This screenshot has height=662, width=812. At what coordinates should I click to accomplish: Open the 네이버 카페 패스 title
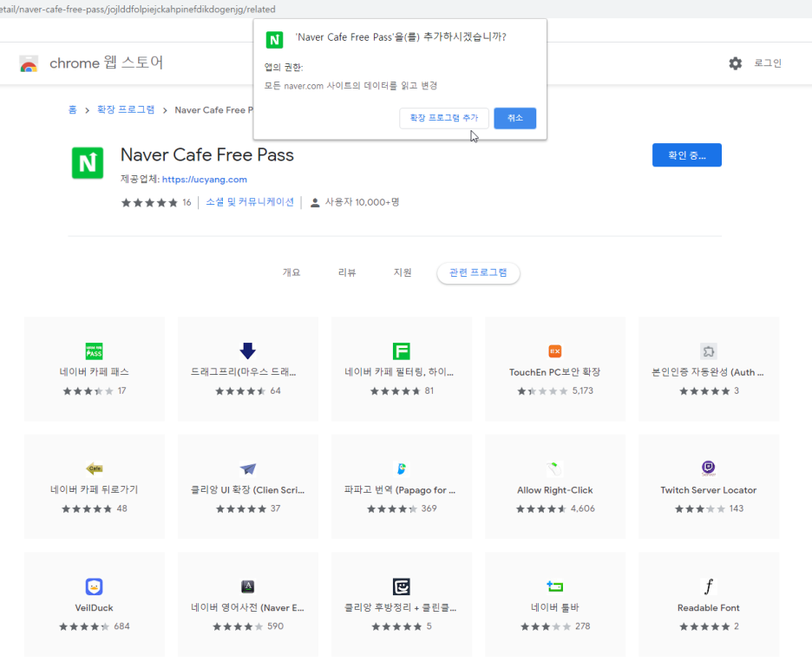pyautogui.click(x=95, y=372)
